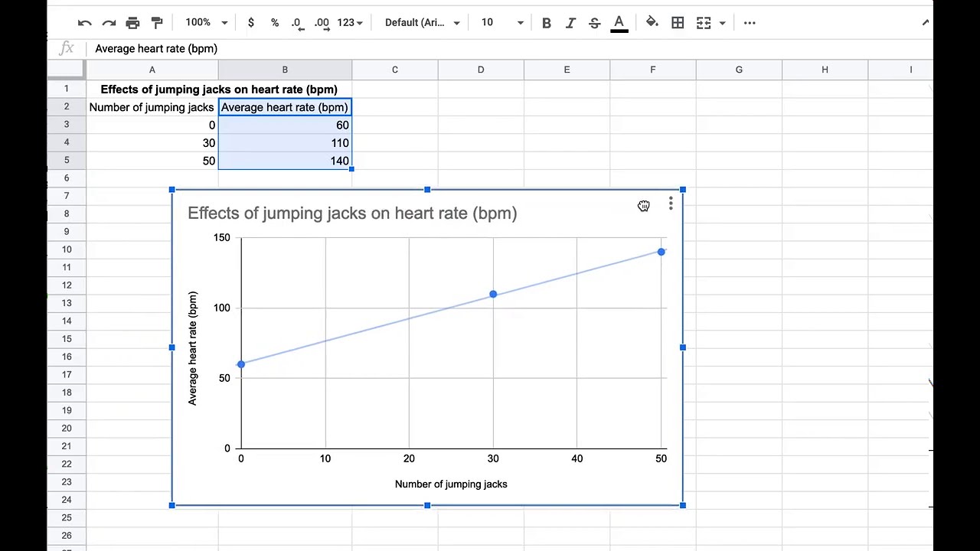
Task: Click cell containing 60
Action: 285,125
